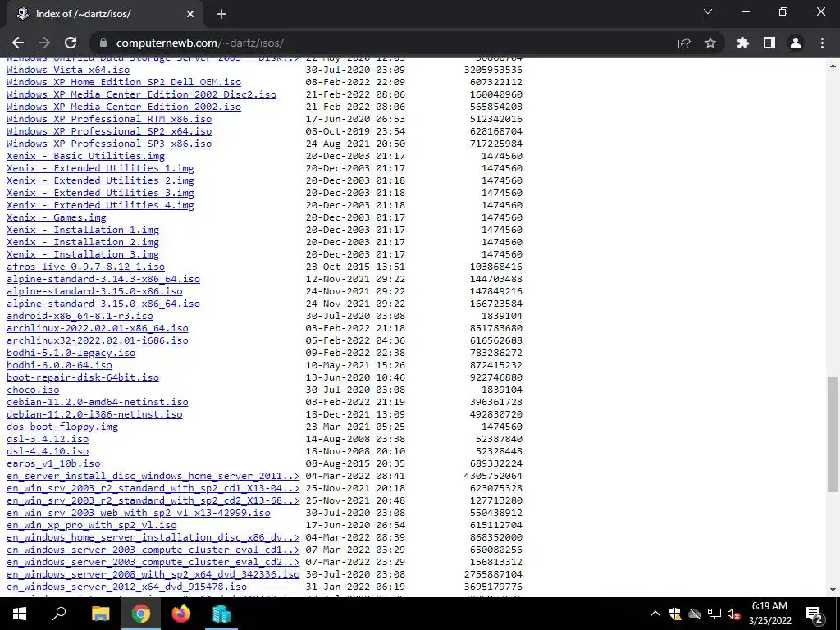
Task: Open File Explorer from the taskbar
Action: pyautogui.click(x=100, y=614)
